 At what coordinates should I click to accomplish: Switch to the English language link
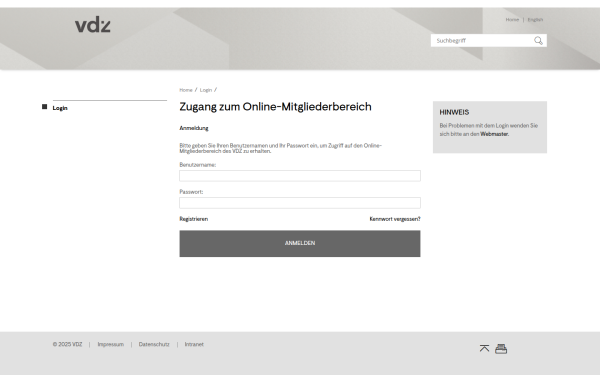[535, 20]
